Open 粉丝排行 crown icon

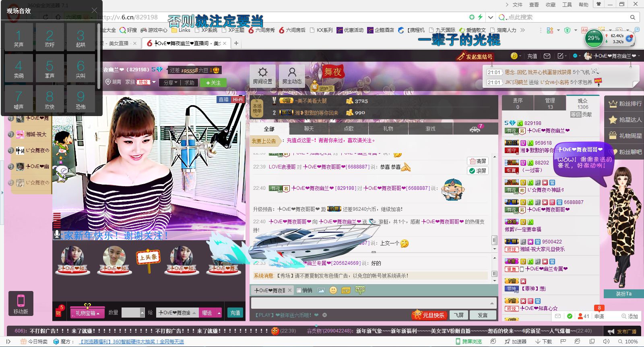tap(613, 104)
